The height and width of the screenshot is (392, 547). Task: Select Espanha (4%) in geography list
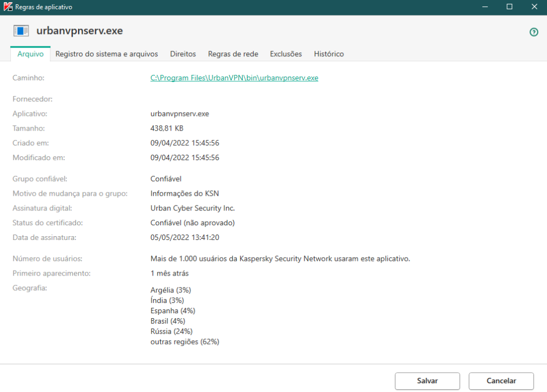tap(173, 311)
